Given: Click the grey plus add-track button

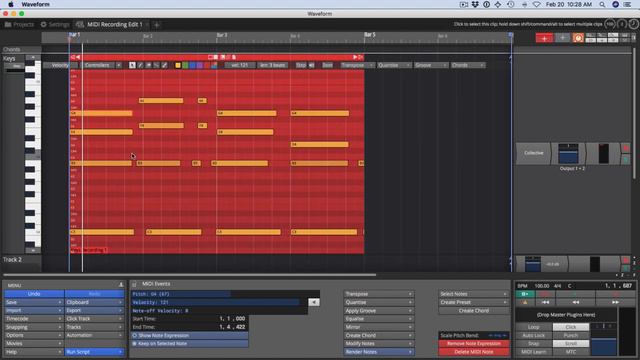Looking at the screenshot, I should pyautogui.click(x=562, y=38).
